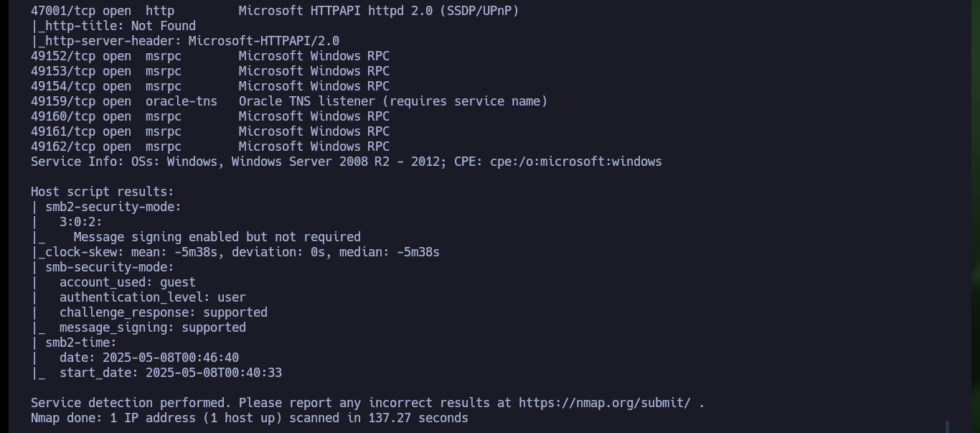Click the oracle-tns port 49159 line
This screenshot has height=433, width=980.
(x=289, y=101)
